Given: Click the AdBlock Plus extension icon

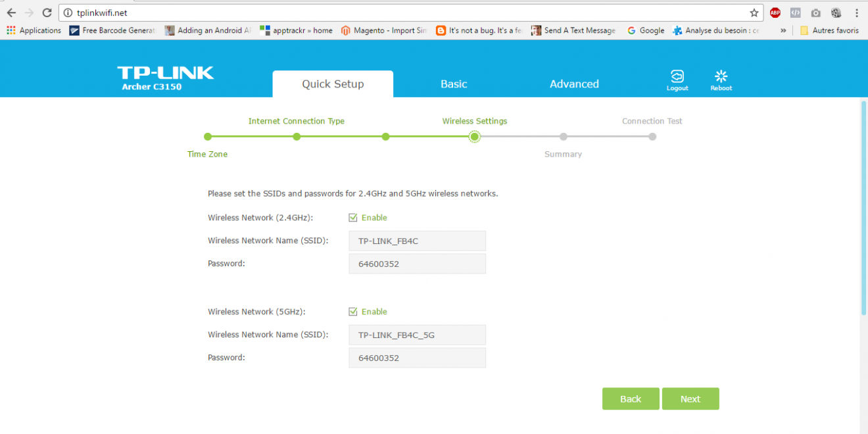Looking at the screenshot, I should (x=775, y=12).
